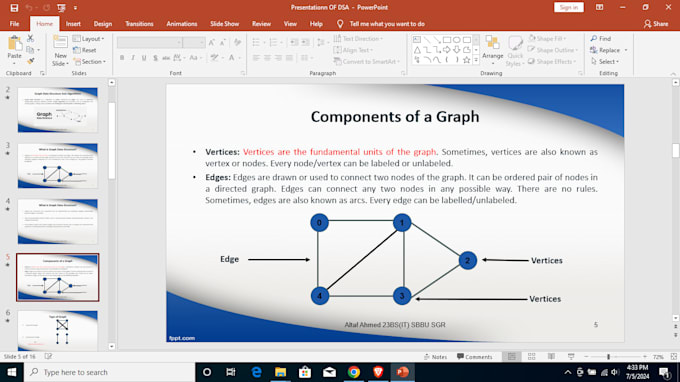Select slide 6 thumbnail
Screen dimensions: 680x382
[x=58, y=330]
